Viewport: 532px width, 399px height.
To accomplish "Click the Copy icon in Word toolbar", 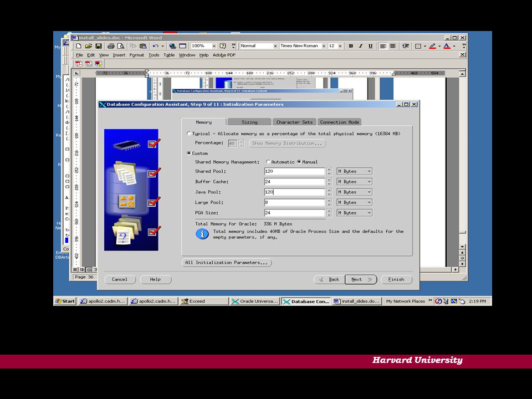I will click(x=133, y=46).
